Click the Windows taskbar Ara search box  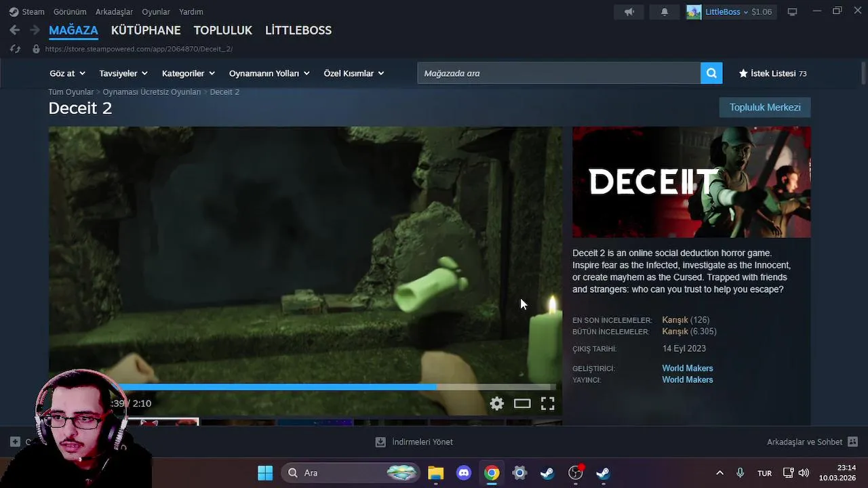click(351, 472)
